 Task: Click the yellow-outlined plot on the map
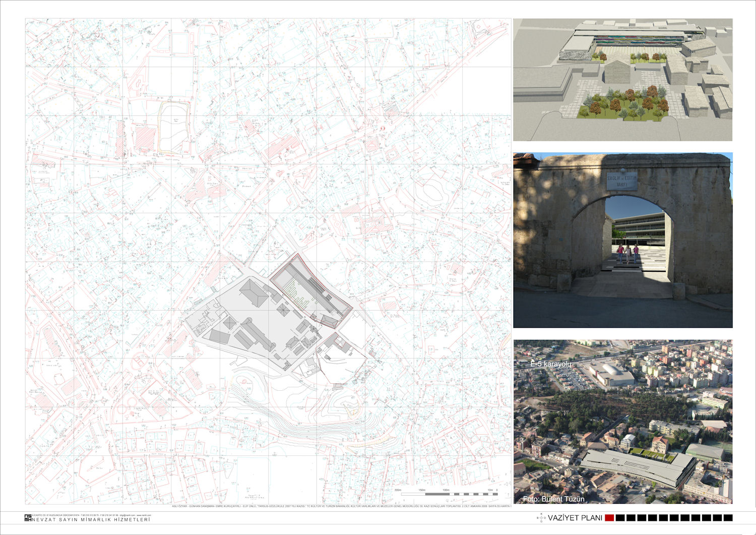(174, 127)
